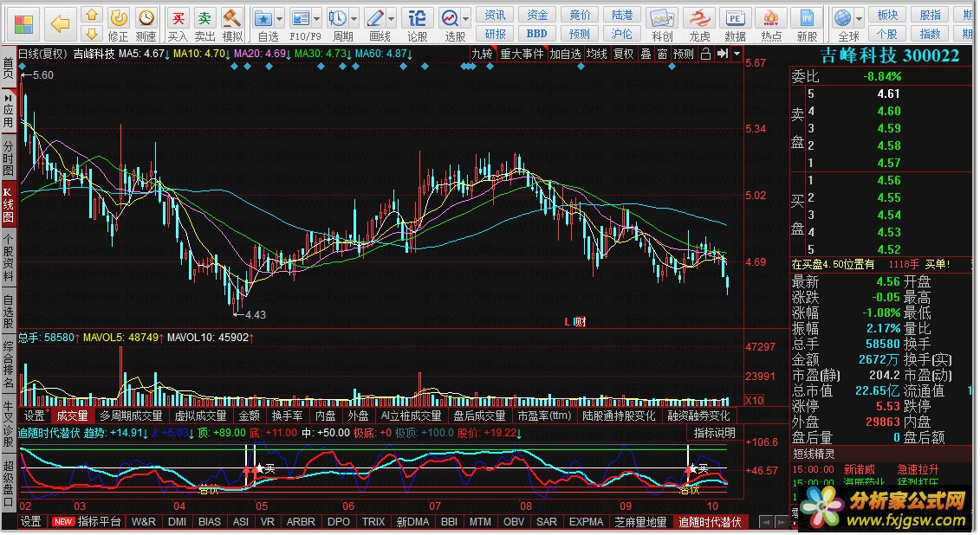Select the 换手率 volume tab
Screen dimensions: 980x535
287,416
